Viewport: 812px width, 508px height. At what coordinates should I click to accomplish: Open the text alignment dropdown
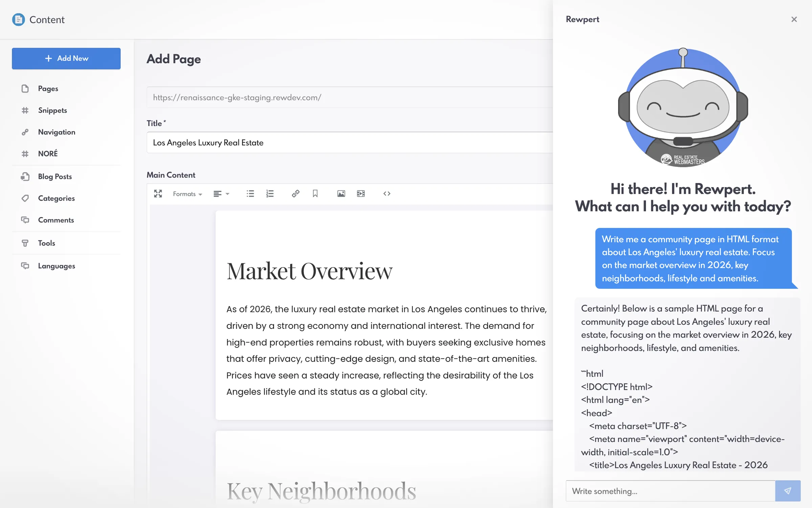[221, 194]
